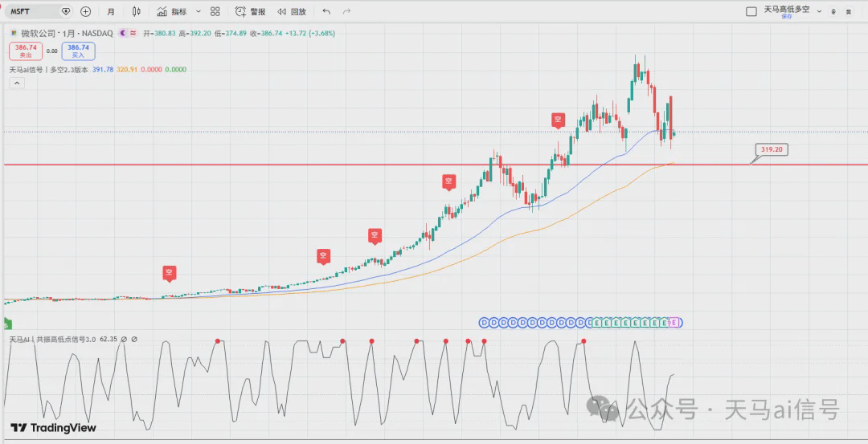Click the 天马高低多空 layout name

coord(787,9)
